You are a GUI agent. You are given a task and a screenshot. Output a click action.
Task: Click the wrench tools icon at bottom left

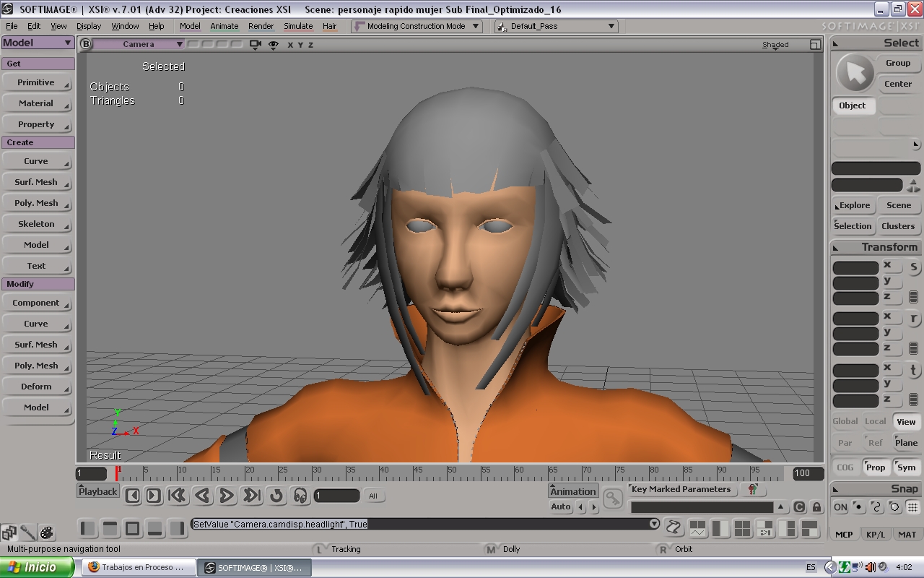(28, 533)
